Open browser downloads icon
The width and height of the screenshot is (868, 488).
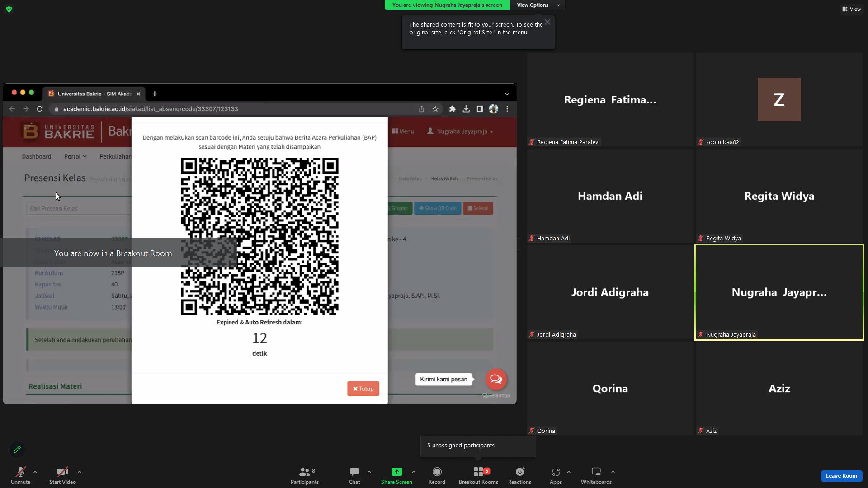(x=466, y=109)
